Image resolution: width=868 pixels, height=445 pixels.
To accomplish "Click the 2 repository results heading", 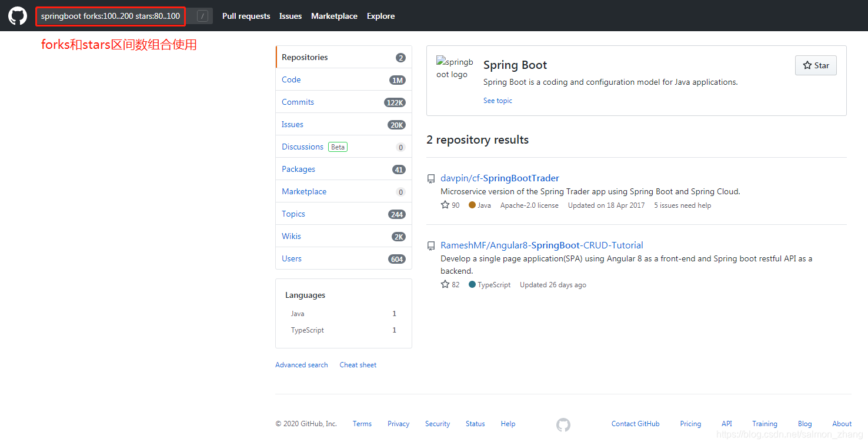I will pyautogui.click(x=478, y=140).
